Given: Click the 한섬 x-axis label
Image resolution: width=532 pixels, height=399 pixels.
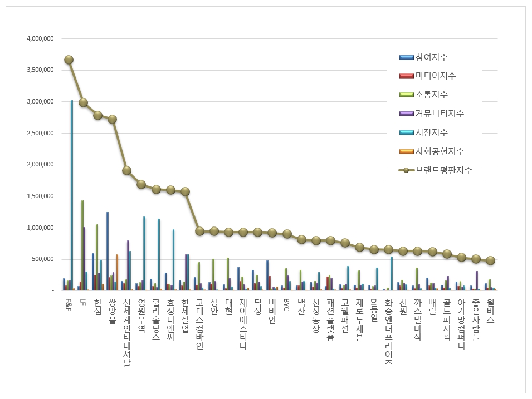Looking at the screenshot, I should pyautogui.click(x=97, y=307).
